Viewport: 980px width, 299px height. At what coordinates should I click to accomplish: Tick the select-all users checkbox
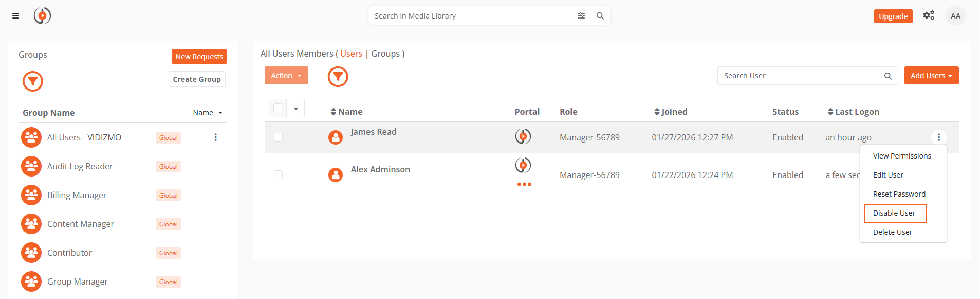[278, 108]
